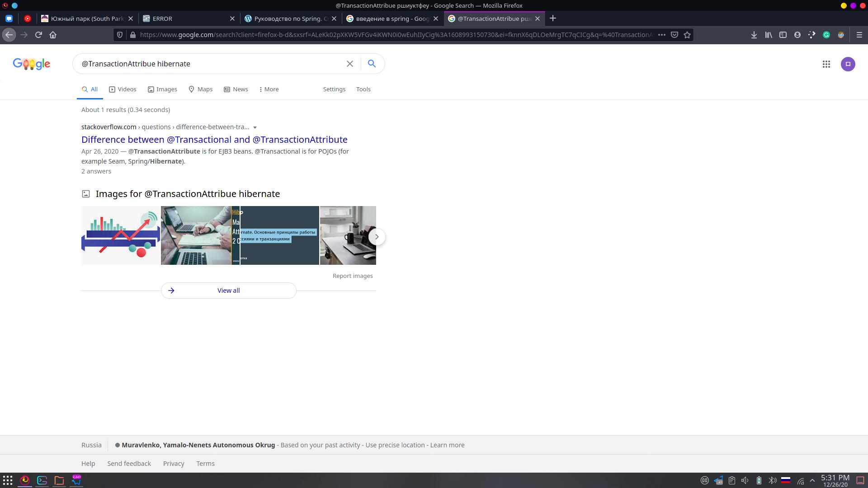Open Firefox downloads panel
The width and height of the screenshot is (868, 488).
754,35
